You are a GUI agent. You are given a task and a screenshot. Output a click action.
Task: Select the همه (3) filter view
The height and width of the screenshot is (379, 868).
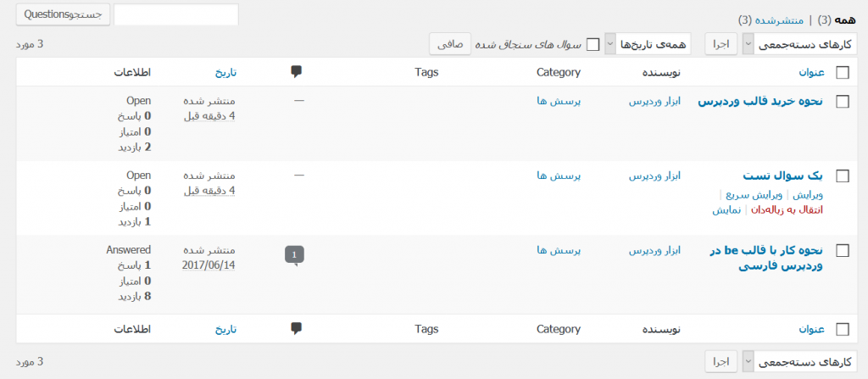pyautogui.click(x=837, y=20)
